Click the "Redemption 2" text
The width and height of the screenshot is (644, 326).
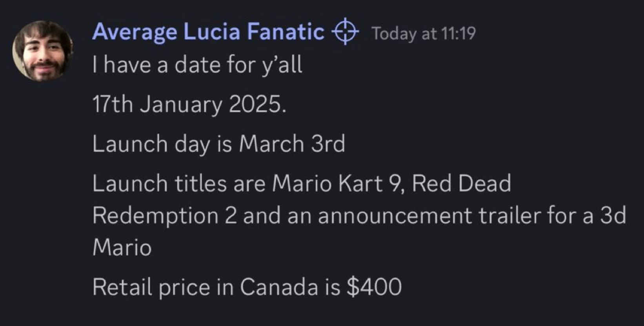[x=165, y=216]
